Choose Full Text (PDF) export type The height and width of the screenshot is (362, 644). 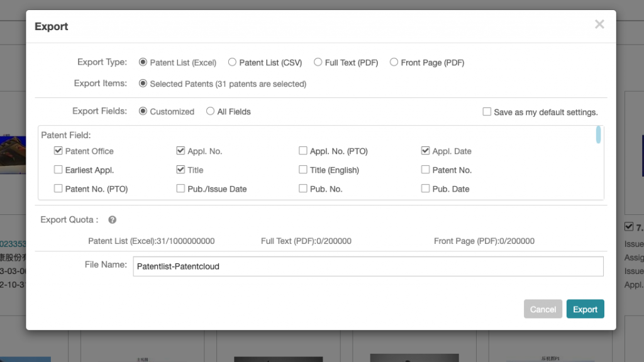point(318,62)
